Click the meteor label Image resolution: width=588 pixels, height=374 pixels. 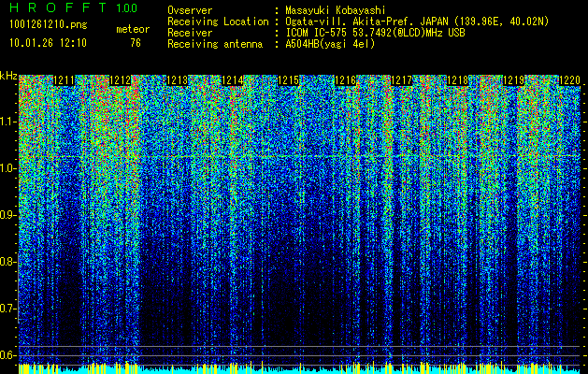click(x=133, y=29)
